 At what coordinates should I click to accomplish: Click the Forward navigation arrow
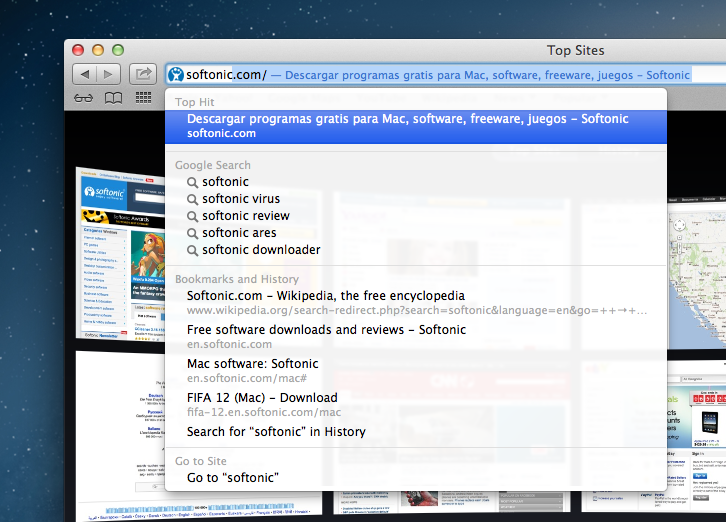tap(109, 74)
